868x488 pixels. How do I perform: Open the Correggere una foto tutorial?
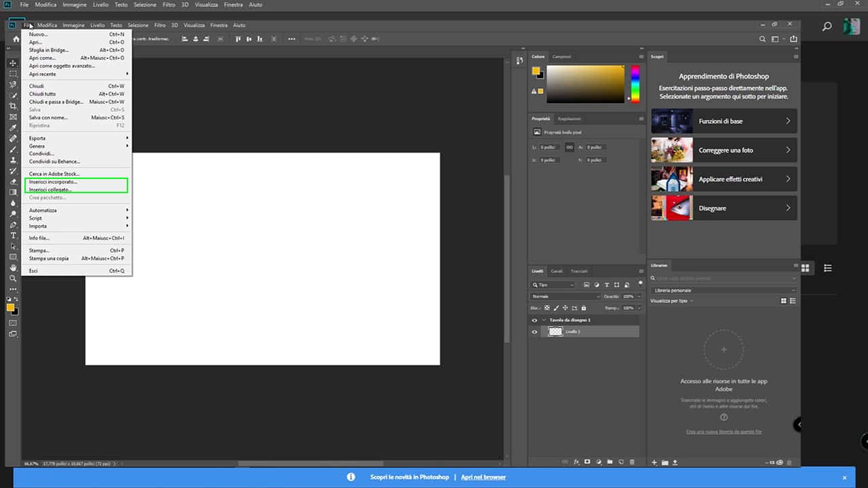724,150
